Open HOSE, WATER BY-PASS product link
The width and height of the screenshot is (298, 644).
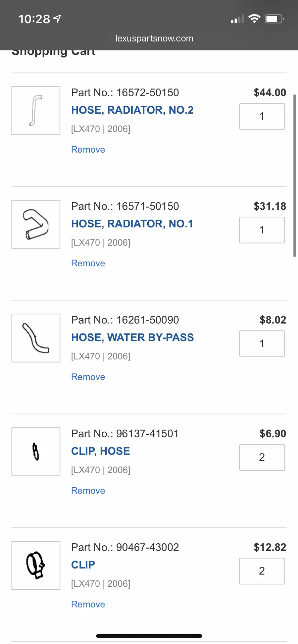point(132,337)
